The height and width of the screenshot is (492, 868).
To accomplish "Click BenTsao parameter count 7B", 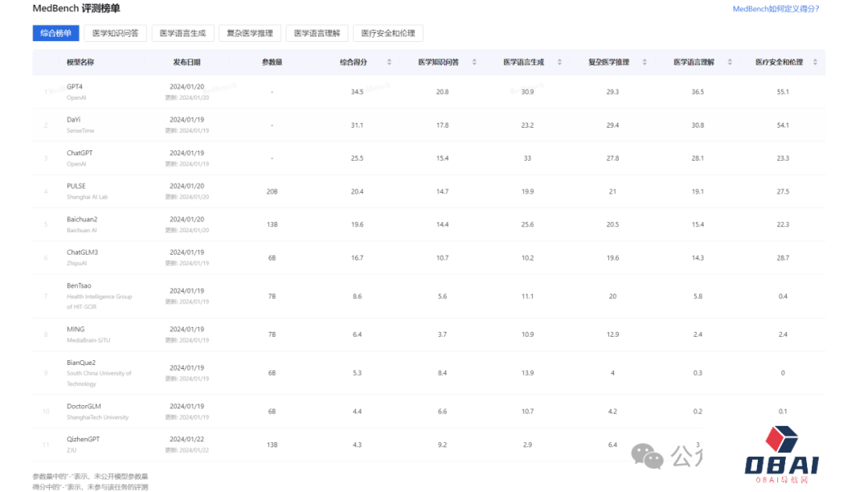I will [x=272, y=296].
